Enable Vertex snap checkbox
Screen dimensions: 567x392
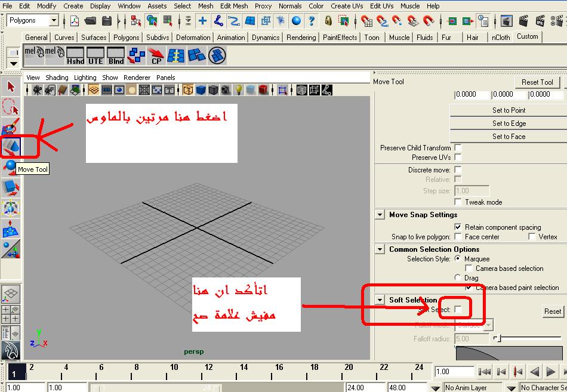(532, 236)
